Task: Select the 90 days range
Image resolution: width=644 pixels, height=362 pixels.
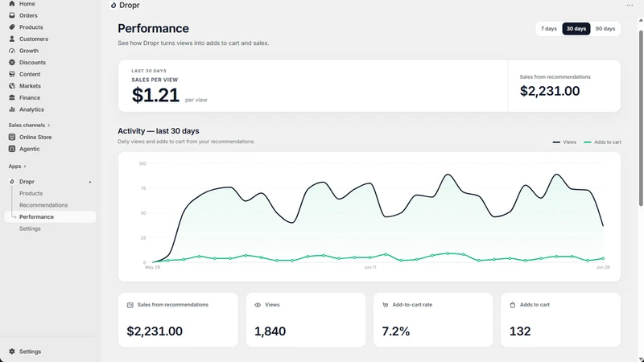Action: tap(605, 29)
